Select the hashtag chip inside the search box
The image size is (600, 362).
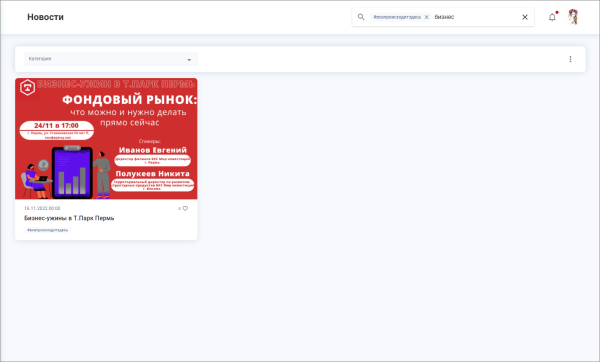397,17
